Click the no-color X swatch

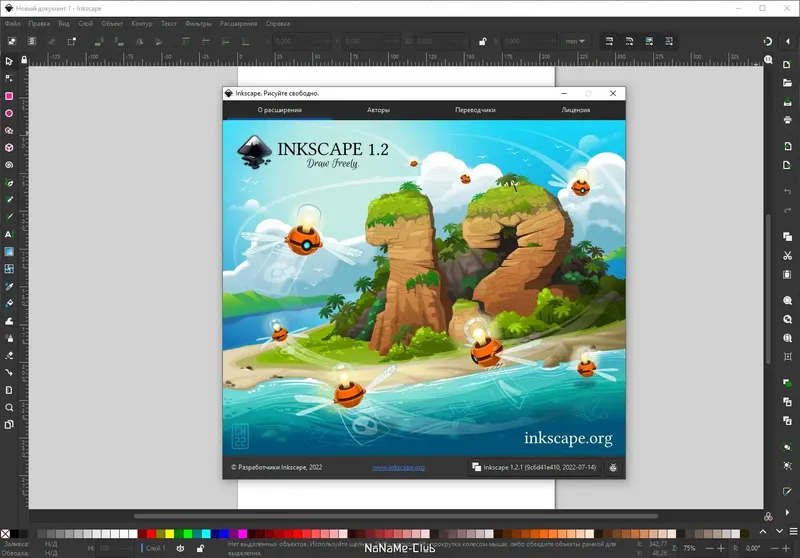pyautogui.click(x=5, y=534)
